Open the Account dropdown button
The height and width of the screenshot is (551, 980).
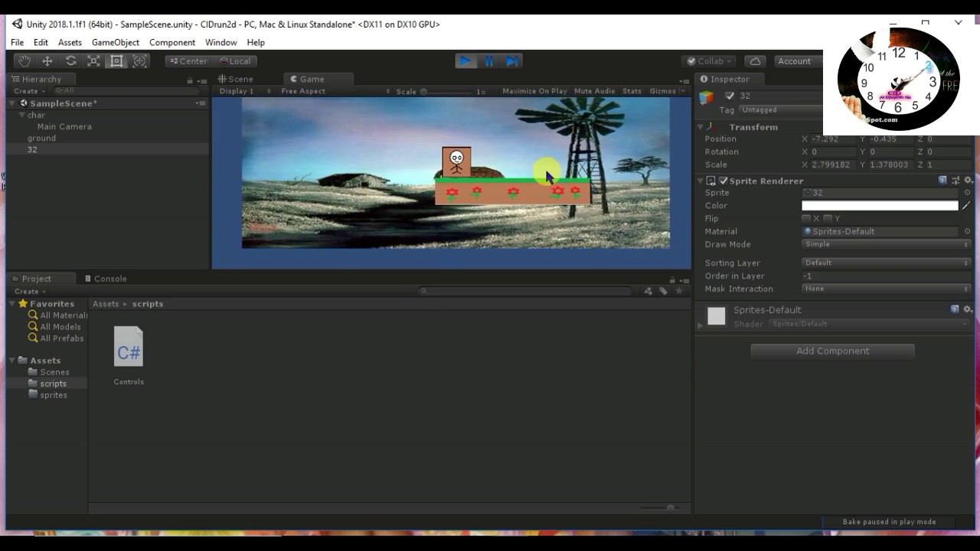[x=798, y=61]
